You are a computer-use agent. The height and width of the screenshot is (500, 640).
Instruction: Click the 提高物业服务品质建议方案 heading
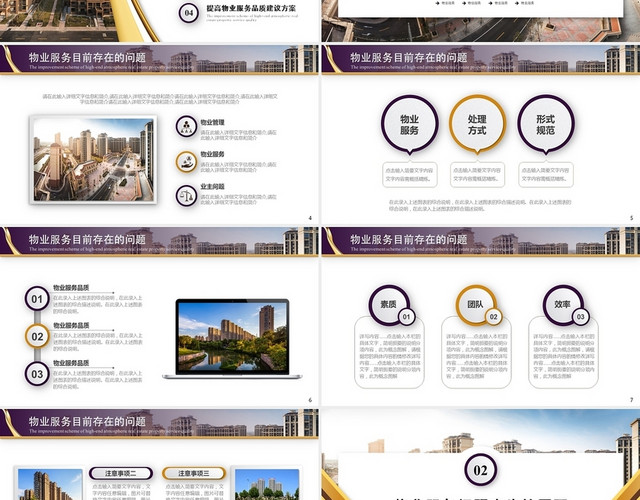(251, 8)
